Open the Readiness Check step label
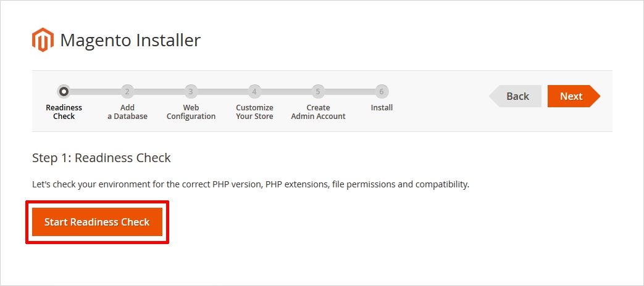Viewport: 644px width, 286px height. (64, 112)
